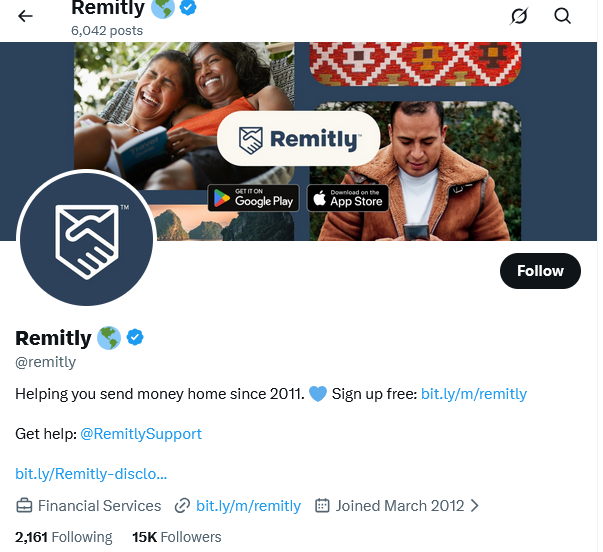
Task: Click the briefcase icon beside Financial Services
Action: point(24,505)
